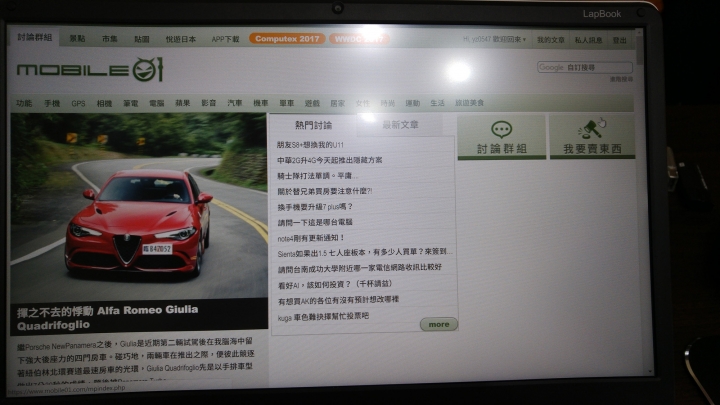Select the 熱門討論 tab

point(314,125)
